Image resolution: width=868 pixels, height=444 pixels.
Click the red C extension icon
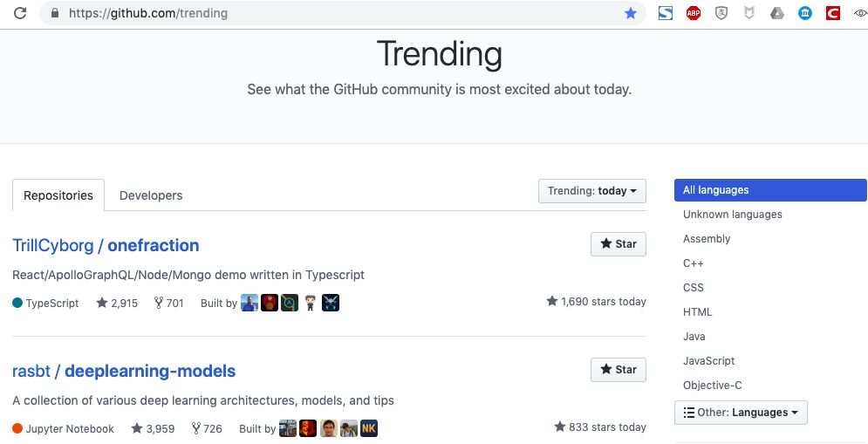[x=832, y=13]
